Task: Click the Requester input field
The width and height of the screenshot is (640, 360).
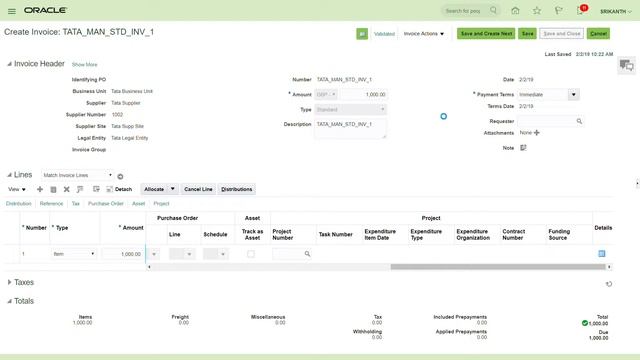Action: [x=547, y=121]
